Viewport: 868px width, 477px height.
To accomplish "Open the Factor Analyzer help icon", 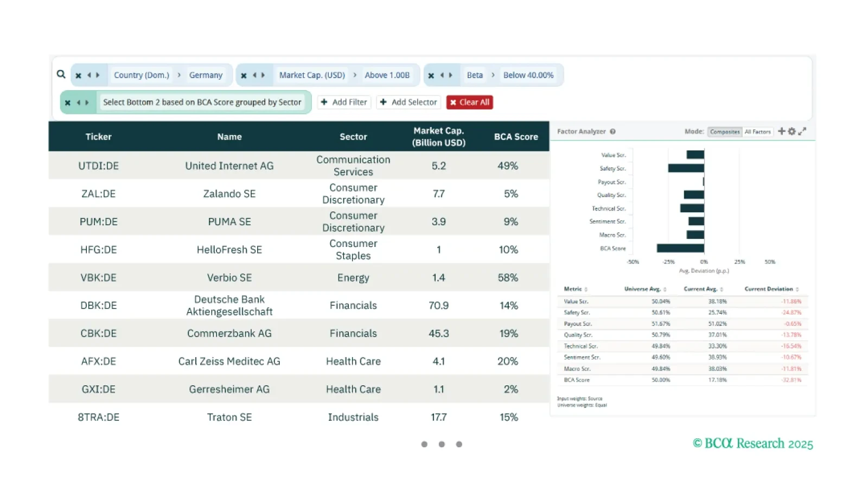I will click(612, 131).
